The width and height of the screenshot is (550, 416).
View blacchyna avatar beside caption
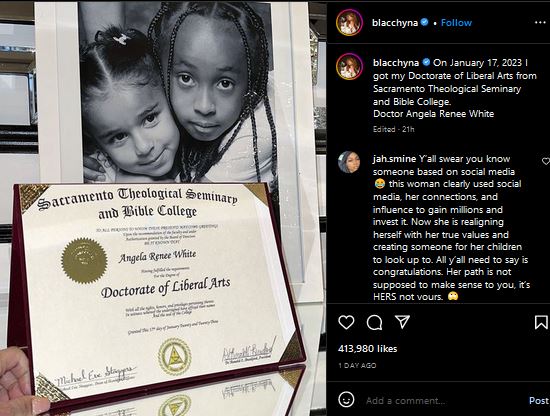coord(349,67)
